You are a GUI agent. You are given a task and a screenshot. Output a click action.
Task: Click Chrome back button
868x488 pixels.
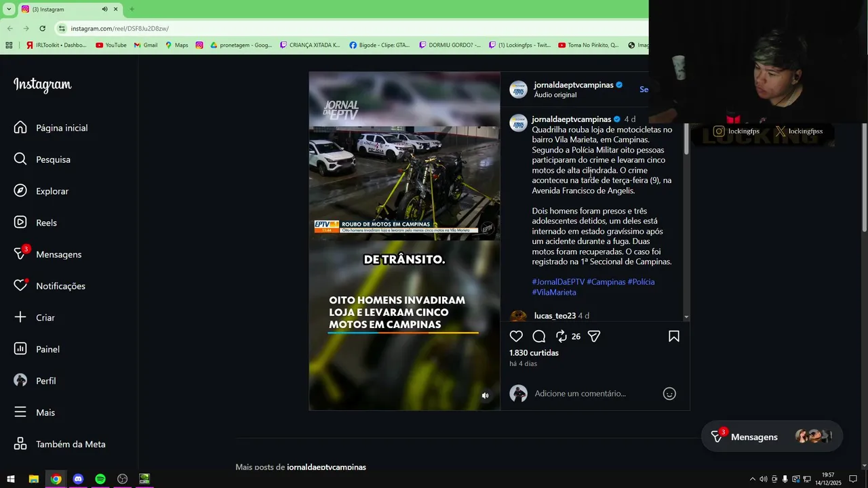point(9,28)
